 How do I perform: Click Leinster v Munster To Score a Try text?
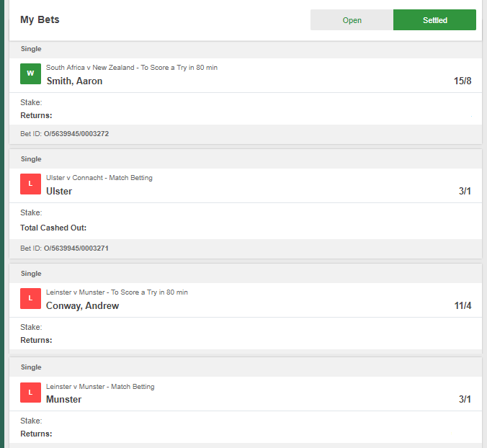click(x=117, y=292)
